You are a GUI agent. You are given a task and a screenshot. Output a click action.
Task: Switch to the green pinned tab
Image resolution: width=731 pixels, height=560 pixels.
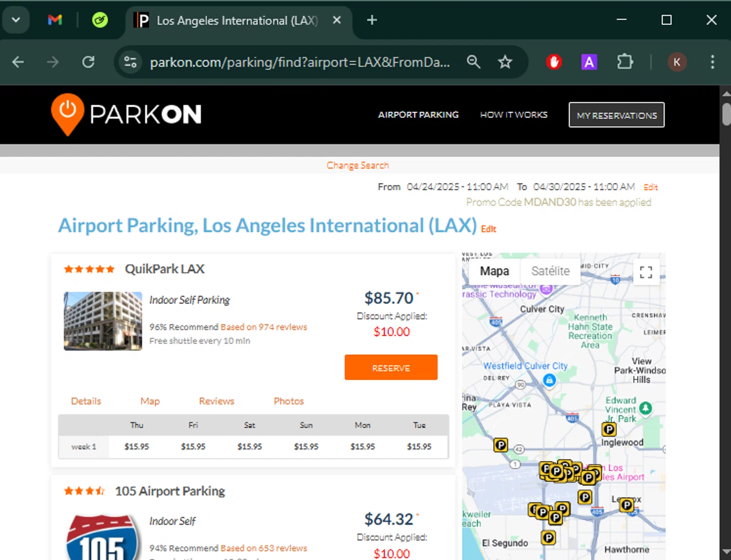(x=100, y=20)
